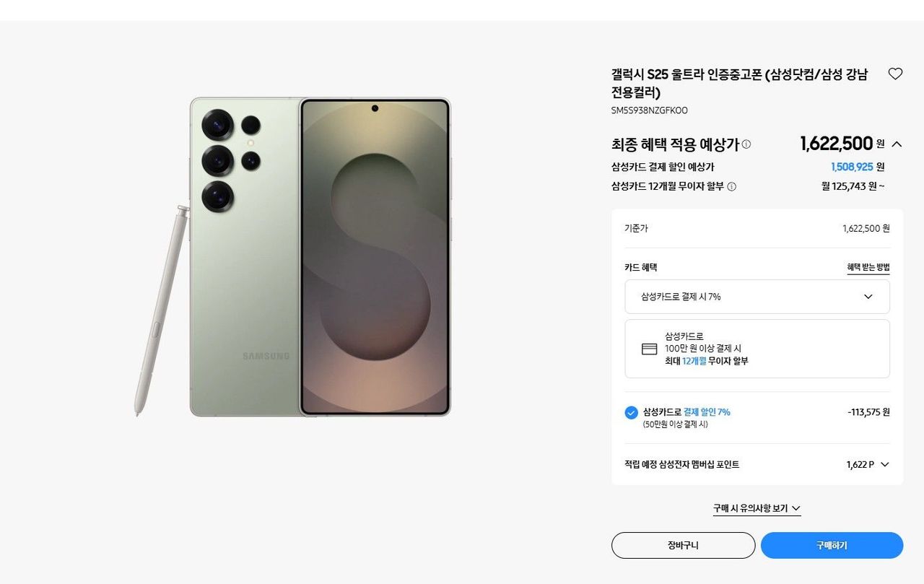This screenshot has width=924, height=584.
Task: Click the blue 12개월 installment text
Action: (x=694, y=361)
